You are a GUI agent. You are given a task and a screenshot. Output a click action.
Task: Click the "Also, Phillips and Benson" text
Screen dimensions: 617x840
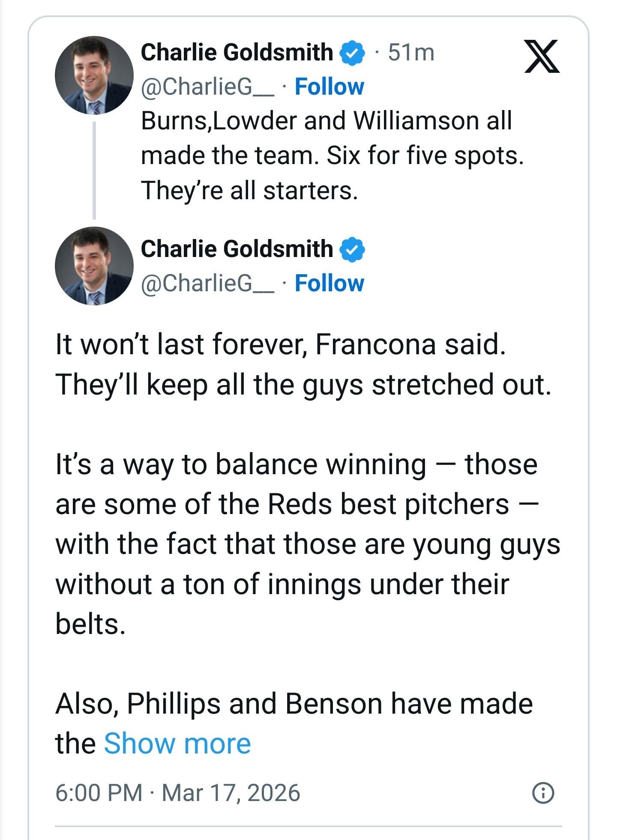point(294,704)
